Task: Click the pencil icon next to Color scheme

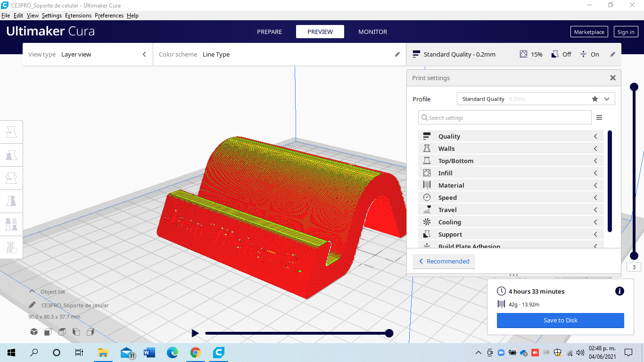Action: (x=397, y=54)
